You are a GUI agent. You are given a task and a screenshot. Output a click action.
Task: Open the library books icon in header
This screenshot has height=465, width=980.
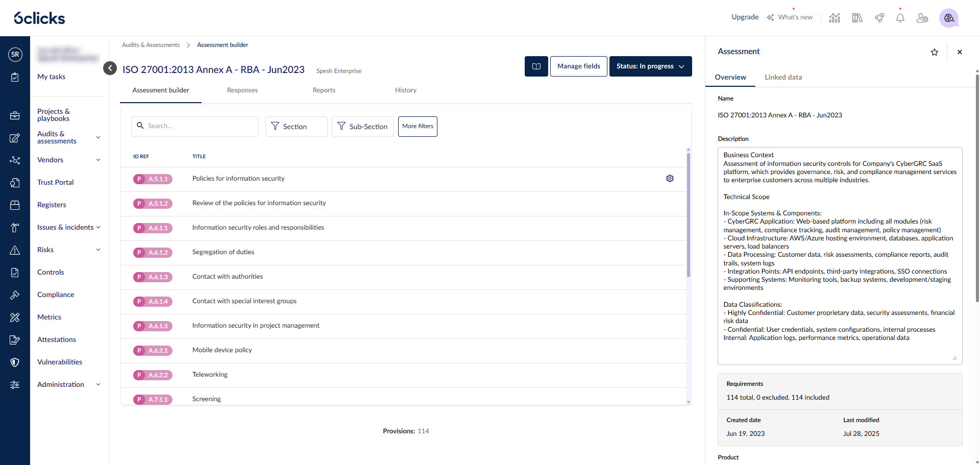pos(857,18)
